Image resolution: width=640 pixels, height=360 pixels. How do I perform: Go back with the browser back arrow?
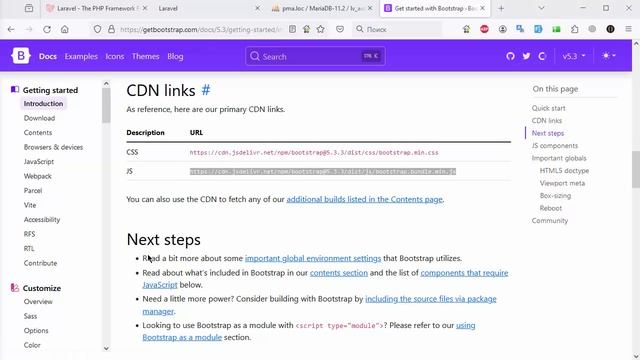pyautogui.click(x=11, y=29)
